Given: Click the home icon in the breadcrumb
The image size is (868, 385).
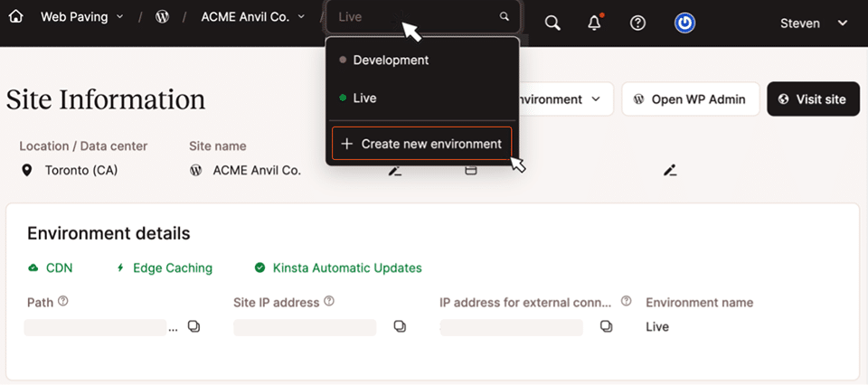Looking at the screenshot, I should (16, 16).
